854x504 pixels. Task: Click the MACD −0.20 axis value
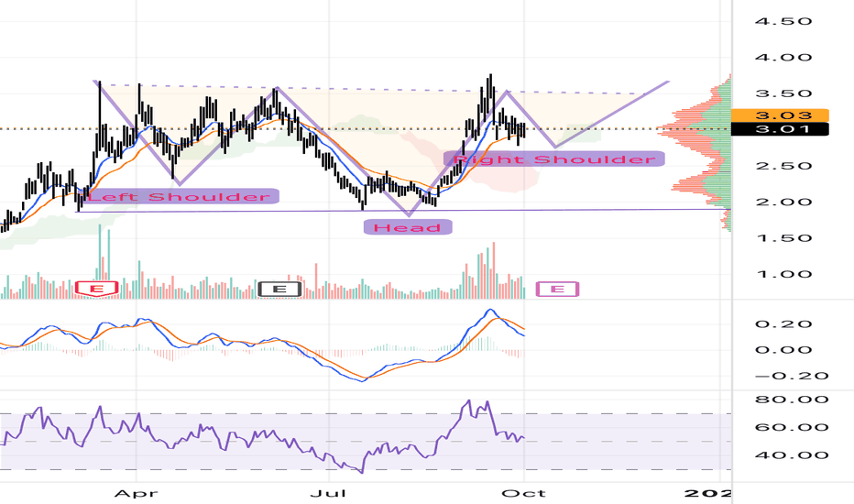792,376
